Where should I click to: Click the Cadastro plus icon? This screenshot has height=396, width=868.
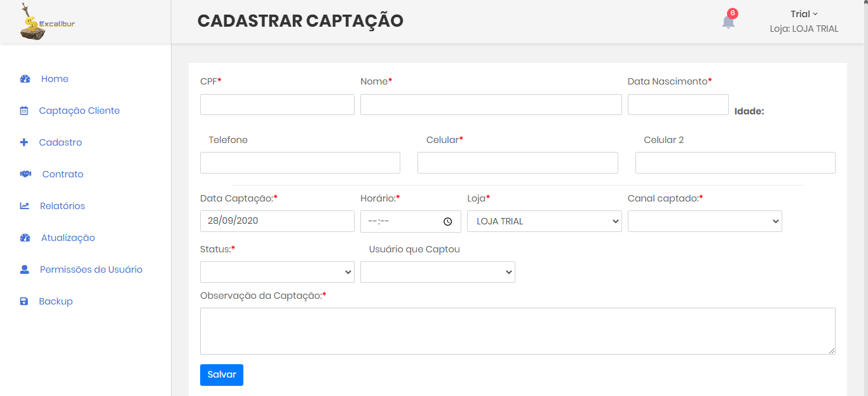click(24, 143)
